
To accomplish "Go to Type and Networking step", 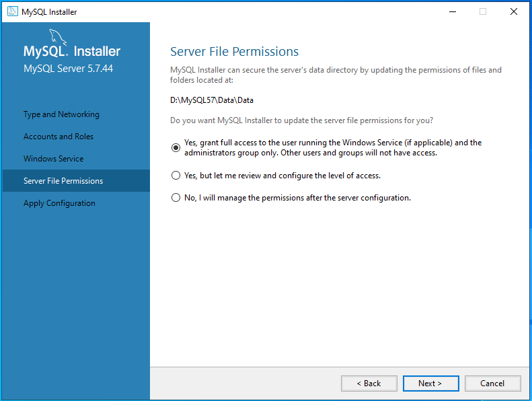I will 61,114.
